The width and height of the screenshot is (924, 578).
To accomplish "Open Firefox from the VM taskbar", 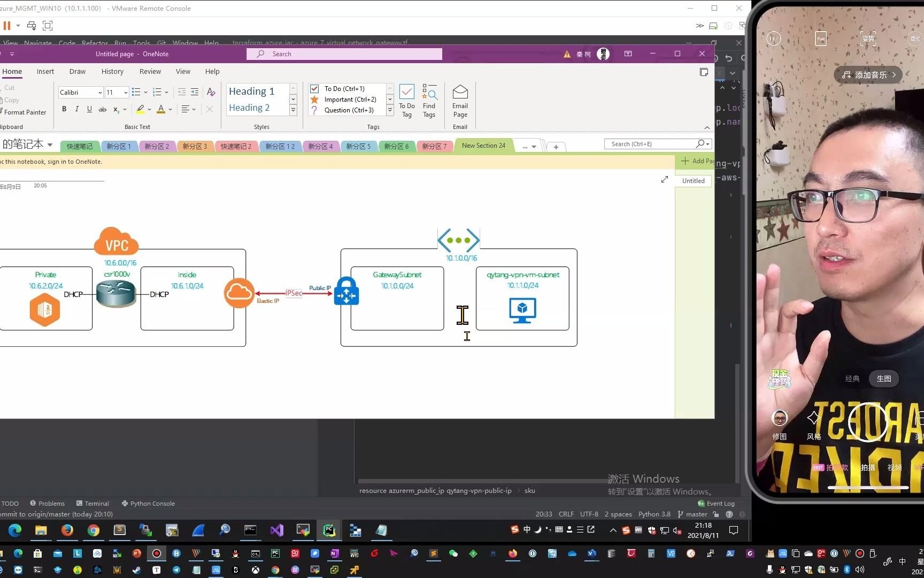I will pos(67,530).
